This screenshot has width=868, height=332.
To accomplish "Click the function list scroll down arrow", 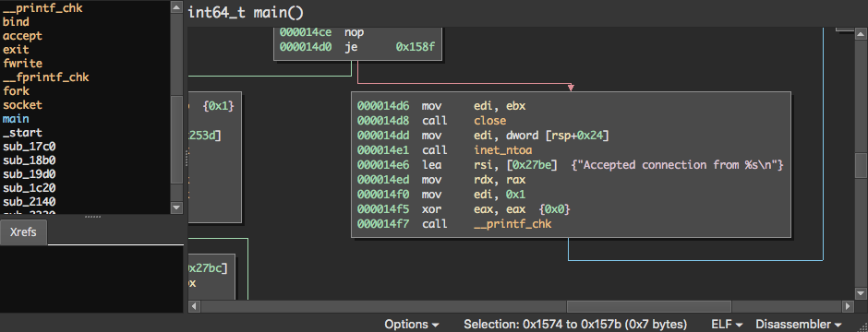I will click(176, 207).
